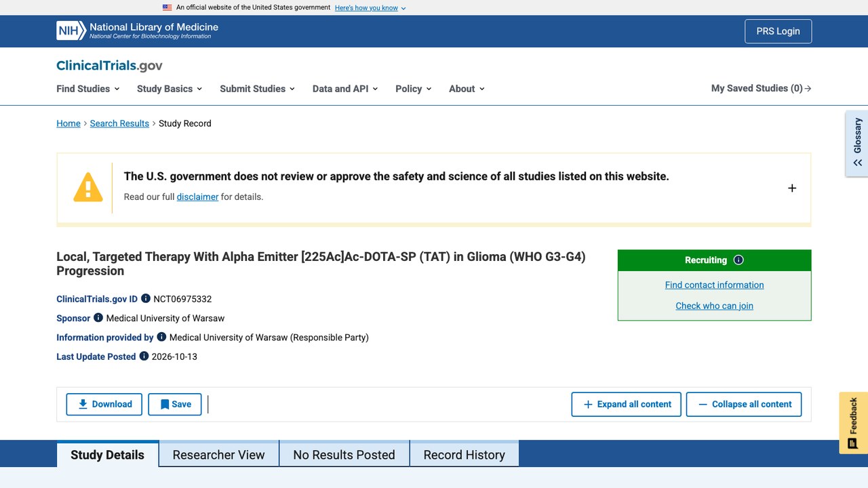Click the info icon beside Sponsor
The height and width of the screenshot is (488, 868).
point(98,317)
